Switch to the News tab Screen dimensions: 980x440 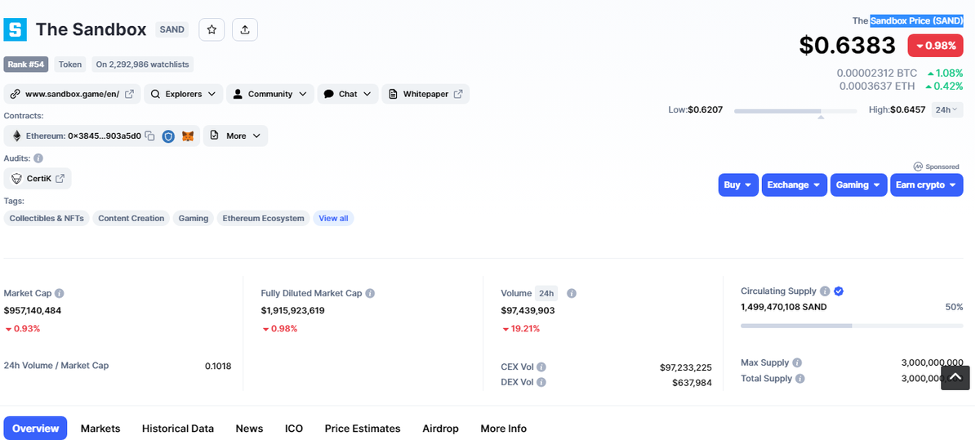click(249, 429)
